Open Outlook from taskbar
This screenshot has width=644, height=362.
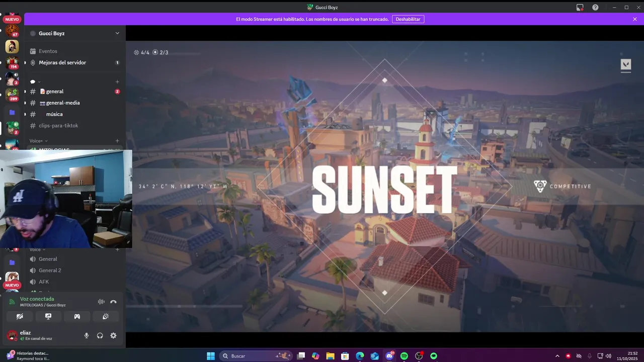(x=374, y=356)
